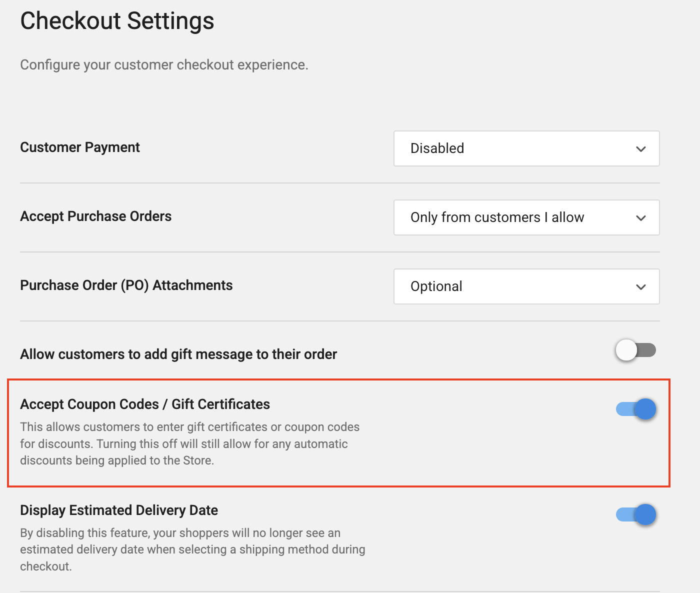Screen dimensions: 700x593
Task: Open the Accept Purchase Orders dropdown
Action: [x=526, y=217]
